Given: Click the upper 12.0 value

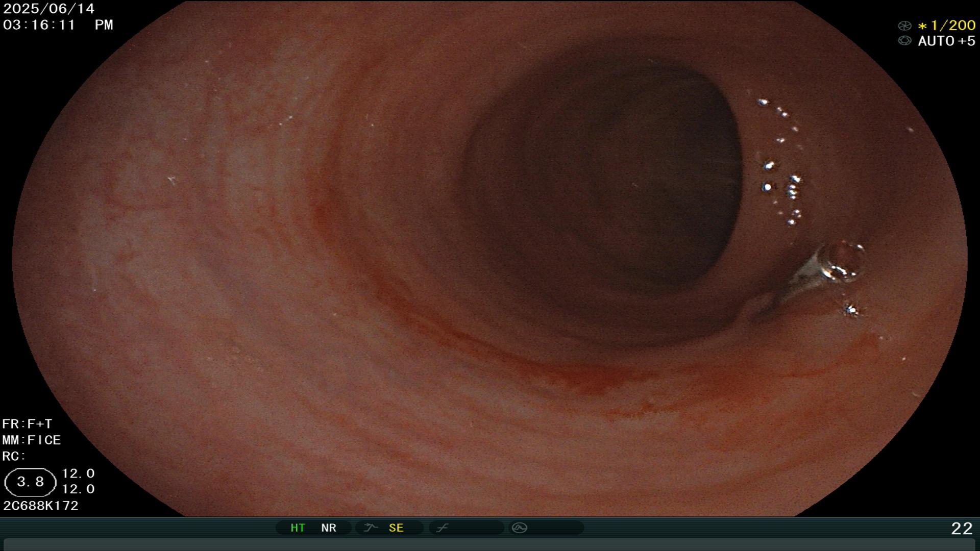Looking at the screenshot, I should [78, 473].
